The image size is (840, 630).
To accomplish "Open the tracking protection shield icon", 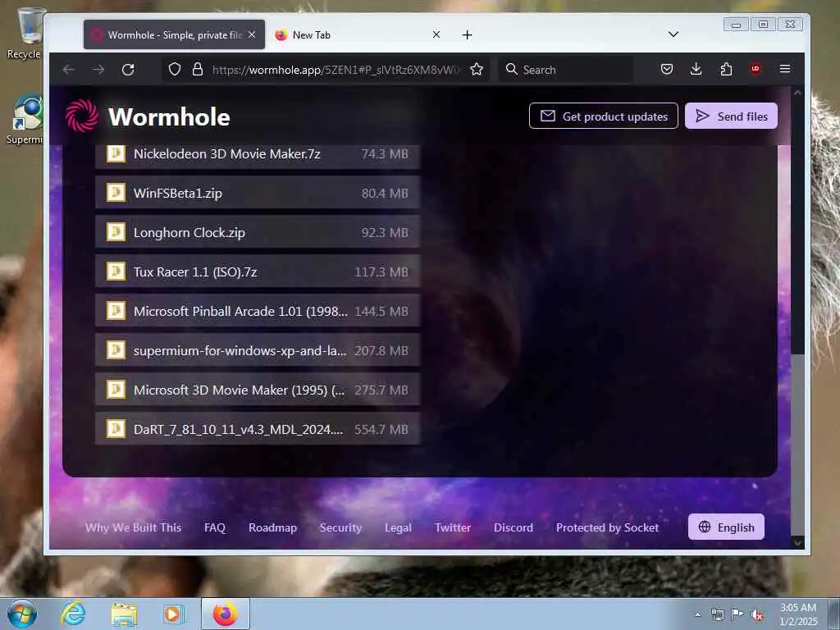I will (175, 69).
